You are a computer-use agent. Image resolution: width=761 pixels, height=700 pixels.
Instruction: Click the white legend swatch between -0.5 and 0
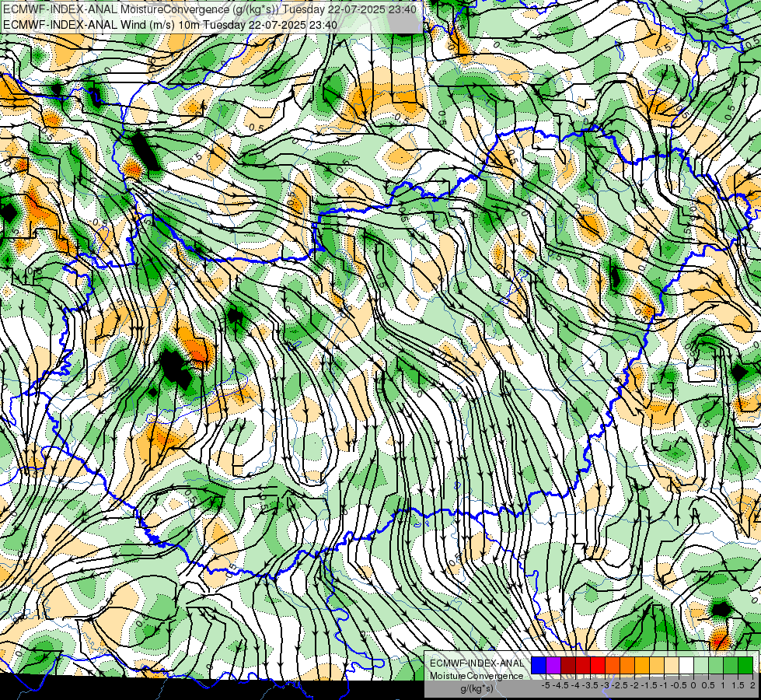[686, 666]
